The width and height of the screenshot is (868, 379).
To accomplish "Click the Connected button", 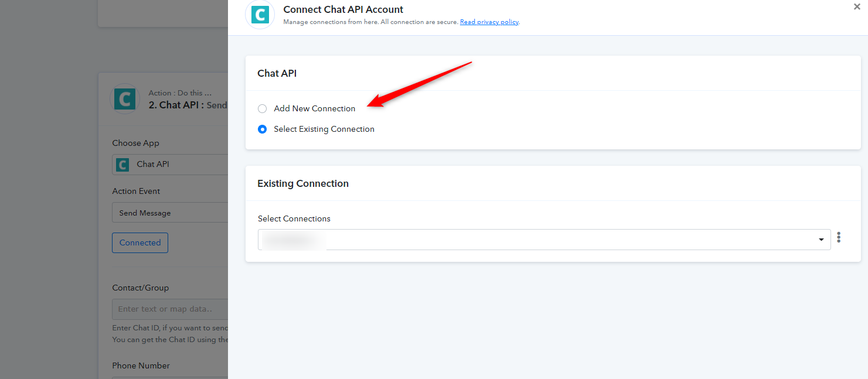I will point(140,243).
